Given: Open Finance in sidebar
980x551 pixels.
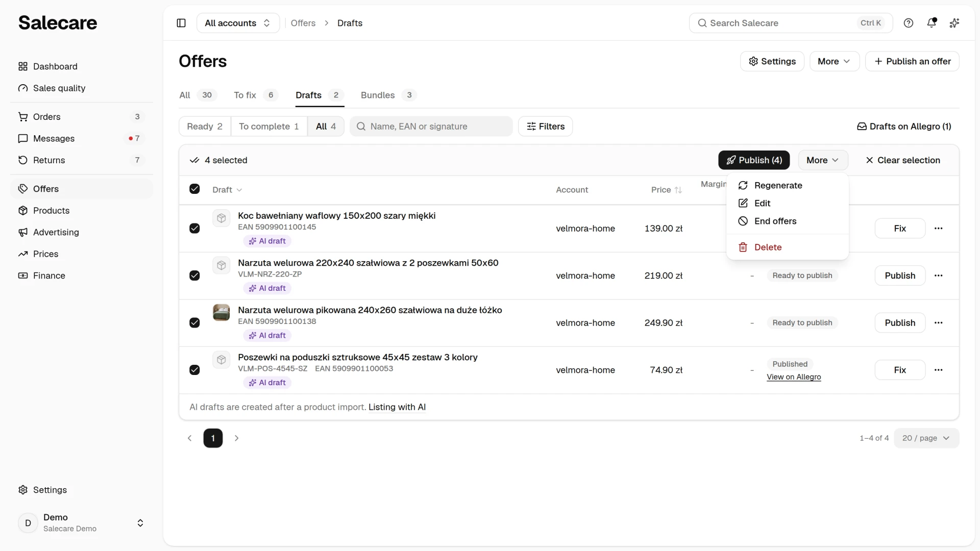Looking at the screenshot, I should (82, 275).
